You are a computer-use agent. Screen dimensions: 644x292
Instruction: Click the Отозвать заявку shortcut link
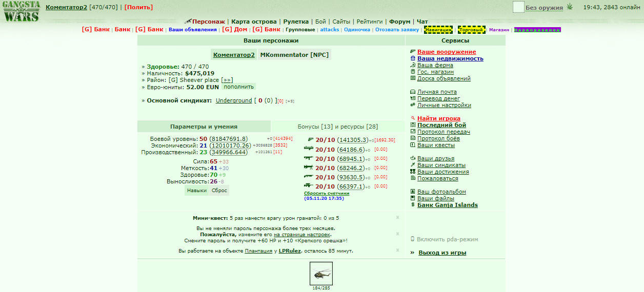coord(397,30)
